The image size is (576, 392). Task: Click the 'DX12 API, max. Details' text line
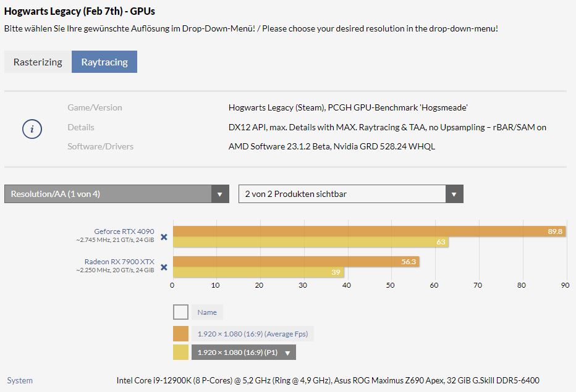tap(387, 127)
